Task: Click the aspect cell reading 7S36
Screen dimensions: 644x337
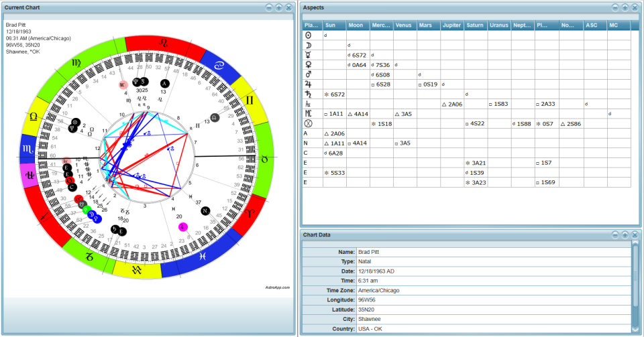Action: coord(381,65)
